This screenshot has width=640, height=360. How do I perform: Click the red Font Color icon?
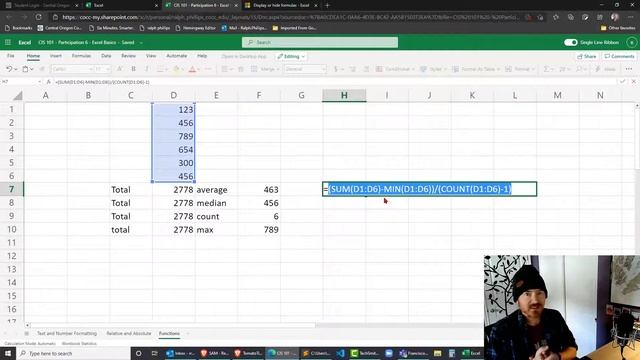[x=192, y=69]
